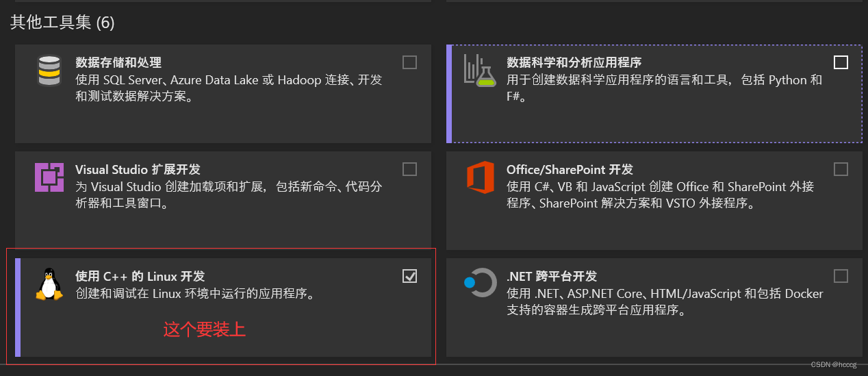The height and width of the screenshot is (376, 868).
Task: Click the .NET 跨平台开发 circular icon
Action: click(480, 283)
